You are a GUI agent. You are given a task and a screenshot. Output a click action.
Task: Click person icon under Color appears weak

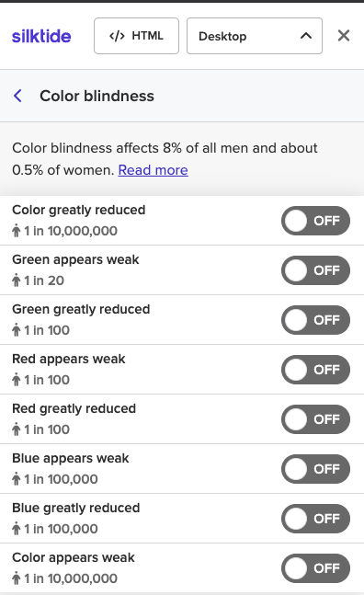16,578
